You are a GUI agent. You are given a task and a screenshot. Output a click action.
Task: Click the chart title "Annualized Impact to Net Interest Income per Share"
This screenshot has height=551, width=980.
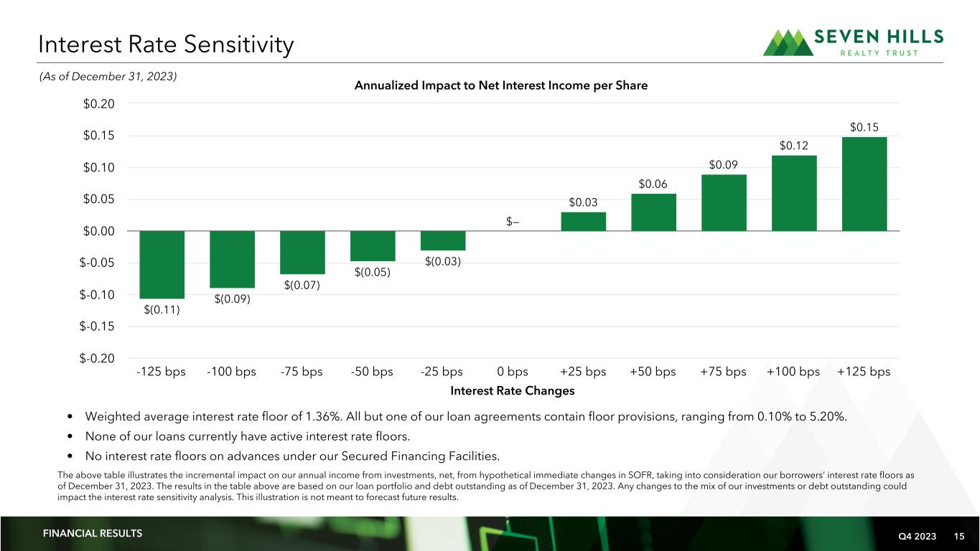pos(501,85)
